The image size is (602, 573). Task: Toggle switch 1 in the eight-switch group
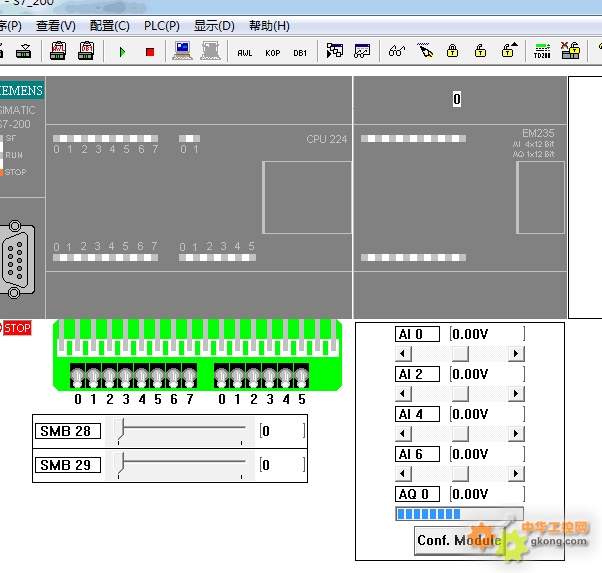pos(94,376)
